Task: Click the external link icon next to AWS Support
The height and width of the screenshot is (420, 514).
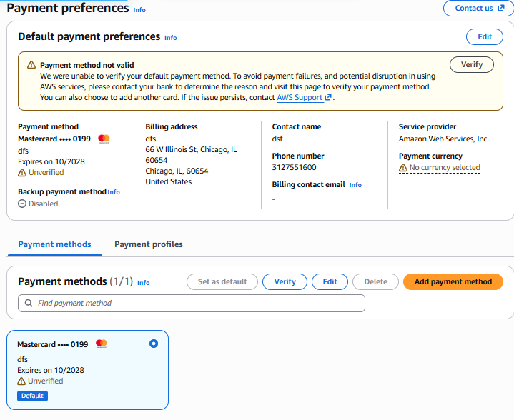Action: [328, 97]
